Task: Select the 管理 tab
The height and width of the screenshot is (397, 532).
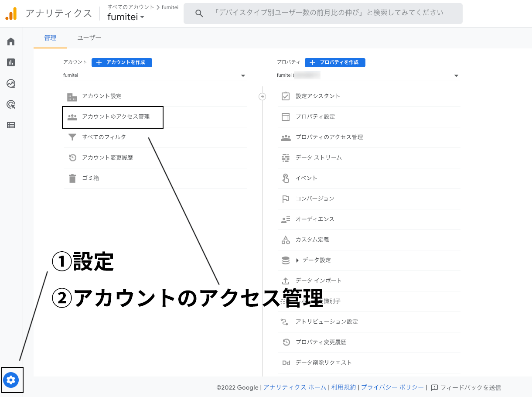Action: tap(50, 38)
